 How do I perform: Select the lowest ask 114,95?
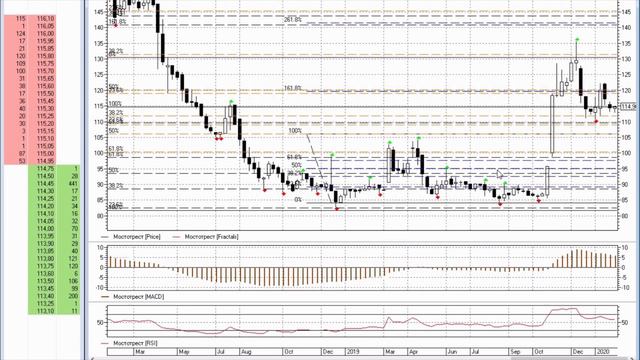click(30, 161)
